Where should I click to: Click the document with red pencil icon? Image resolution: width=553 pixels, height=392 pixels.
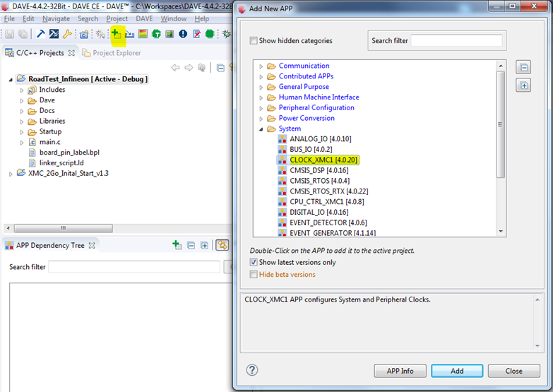point(197,34)
